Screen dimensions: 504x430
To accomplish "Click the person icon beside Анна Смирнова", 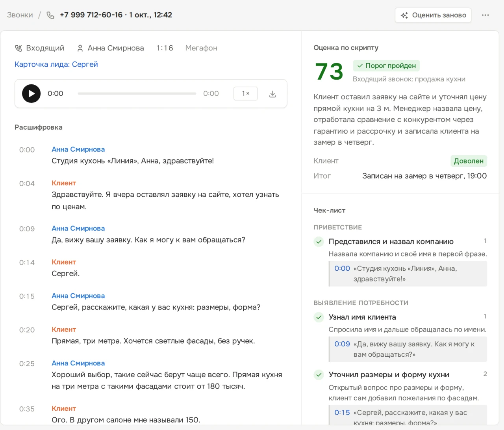I will [x=80, y=48].
